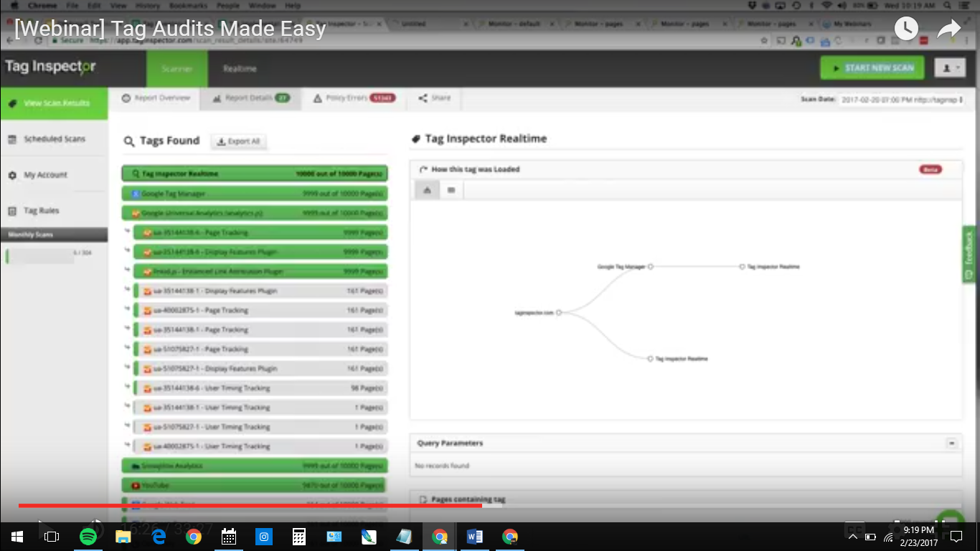980x551 pixels.
Task: Switch to list view of tag loading
Action: [451, 190]
